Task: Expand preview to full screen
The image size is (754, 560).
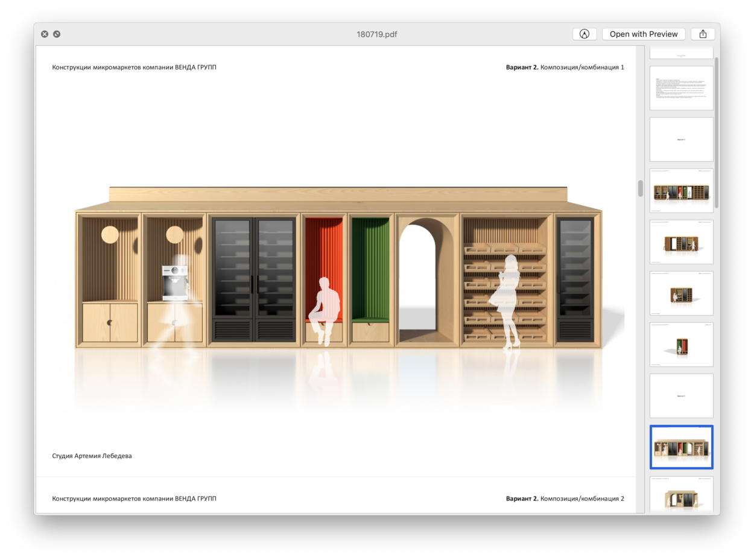Action: tap(57, 34)
